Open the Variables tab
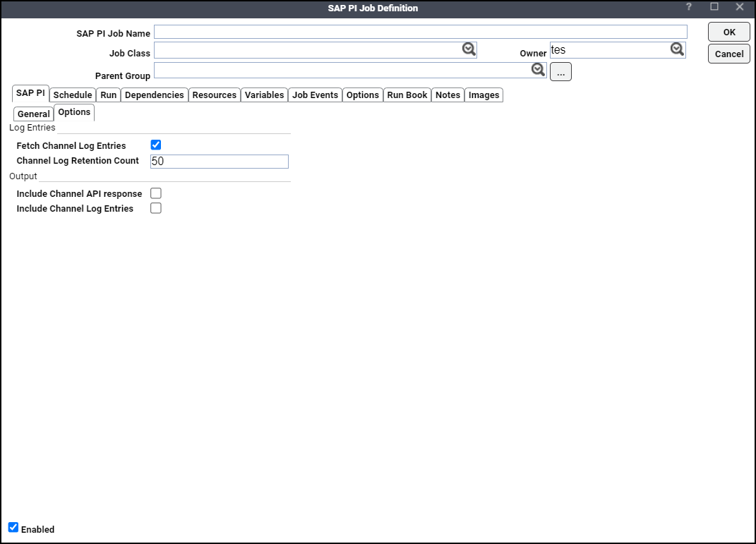Screen dimensions: 756x544 tap(264, 95)
